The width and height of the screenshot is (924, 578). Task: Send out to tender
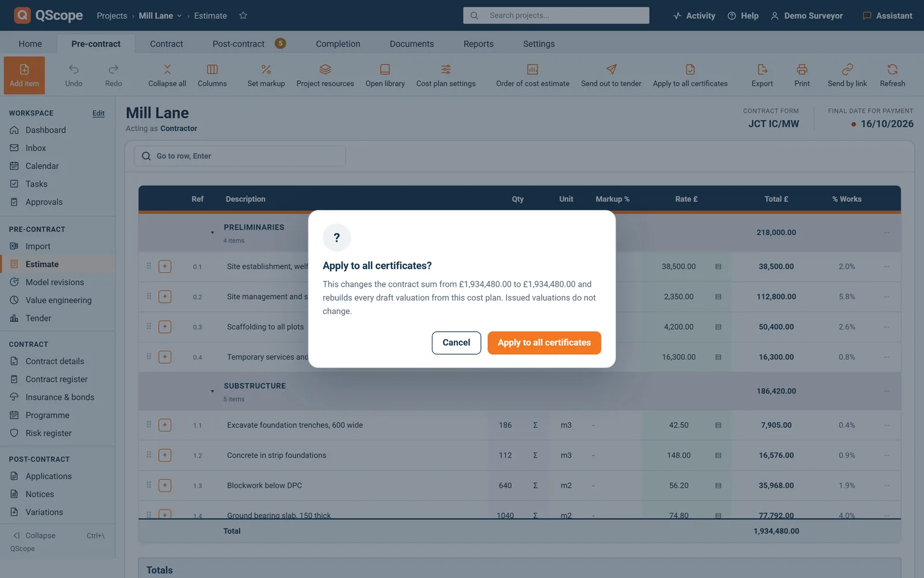pos(611,75)
